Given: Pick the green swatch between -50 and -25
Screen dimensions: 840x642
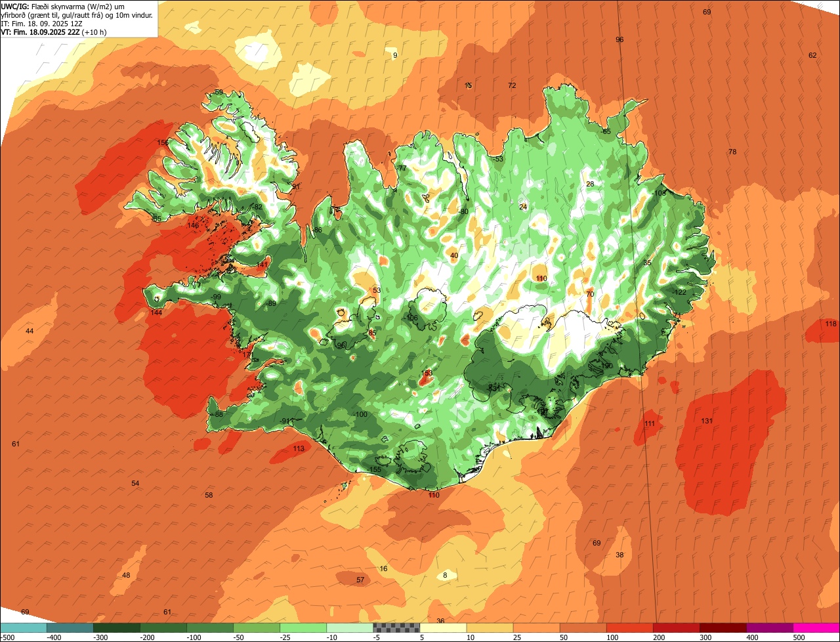Looking at the screenshot, I should click(x=257, y=628).
